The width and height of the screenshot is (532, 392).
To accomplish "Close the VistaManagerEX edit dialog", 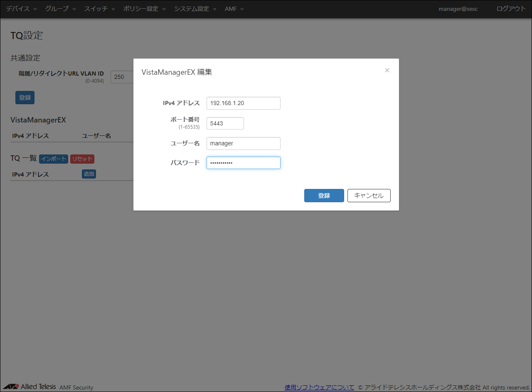I will click(x=387, y=70).
